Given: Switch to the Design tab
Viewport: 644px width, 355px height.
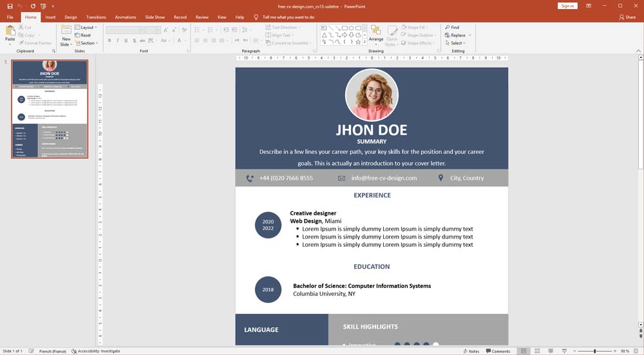Looking at the screenshot, I should click(x=71, y=17).
